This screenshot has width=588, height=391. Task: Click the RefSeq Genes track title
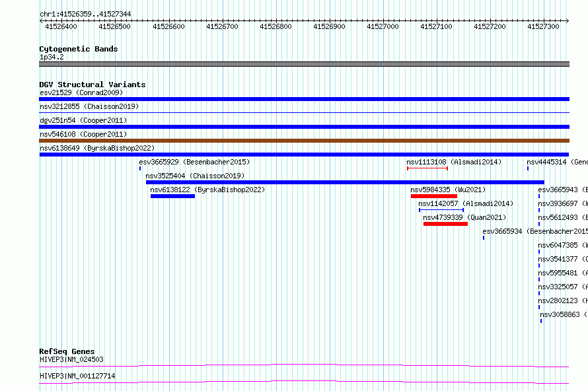[67, 351]
